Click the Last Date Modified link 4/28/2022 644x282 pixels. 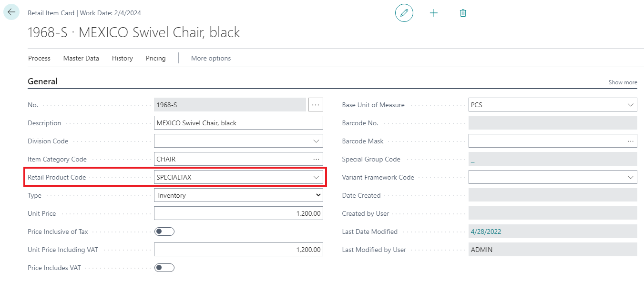(x=486, y=232)
